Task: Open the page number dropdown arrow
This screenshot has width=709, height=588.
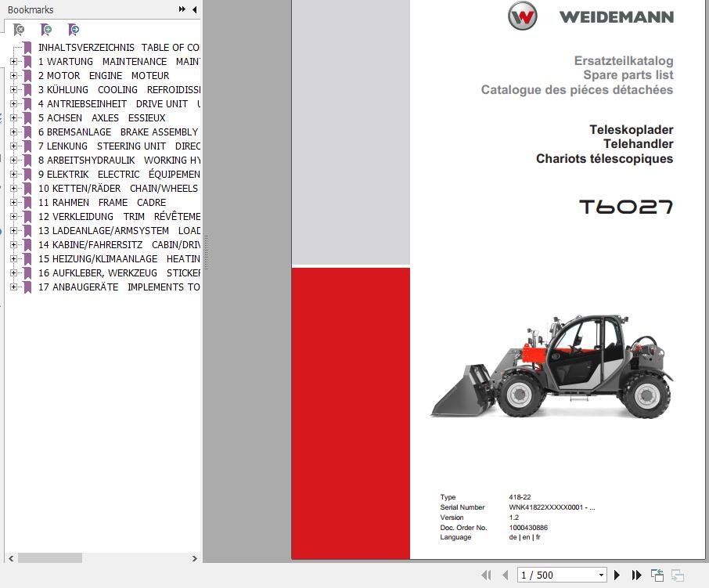Action: click(x=601, y=575)
